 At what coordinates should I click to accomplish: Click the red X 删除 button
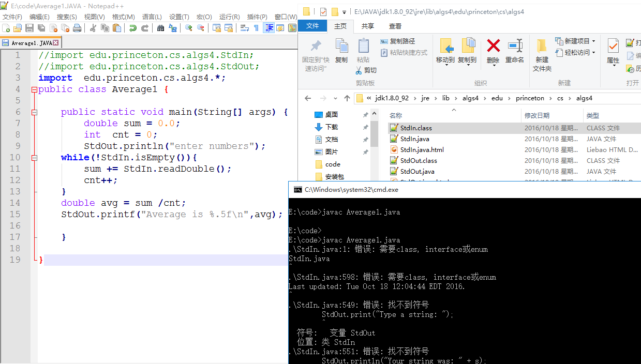coord(493,52)
